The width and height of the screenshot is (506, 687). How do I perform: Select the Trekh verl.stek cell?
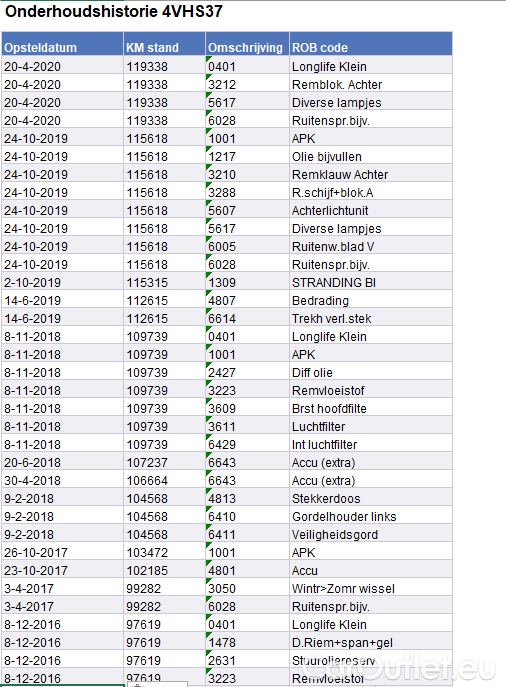[x=371, y=319]
